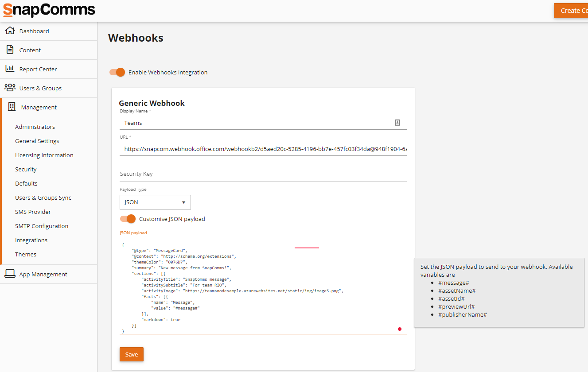Click the '#assetId#' variable in the tooltip
The image size is (588, 372).
click(451, 298)
